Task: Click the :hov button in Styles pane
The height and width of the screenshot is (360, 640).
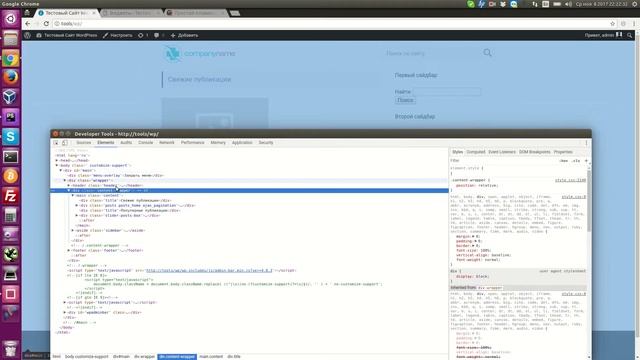Action: 564,161
